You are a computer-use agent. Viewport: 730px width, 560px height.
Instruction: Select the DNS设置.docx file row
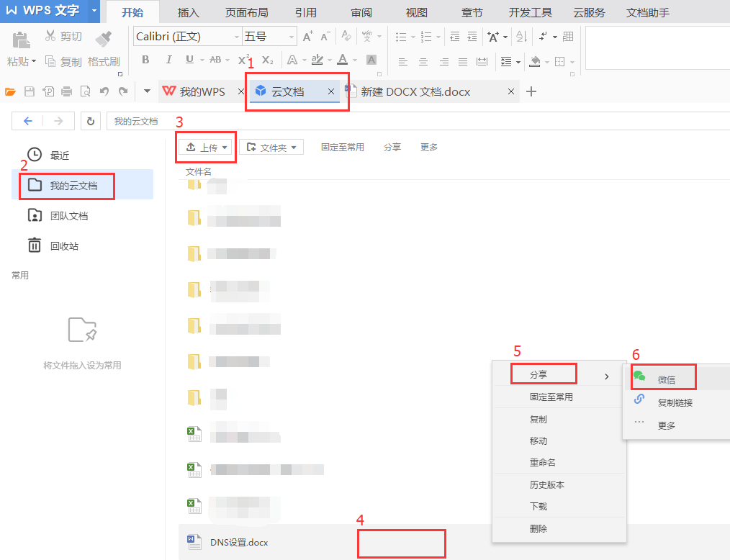click(239, 542)
